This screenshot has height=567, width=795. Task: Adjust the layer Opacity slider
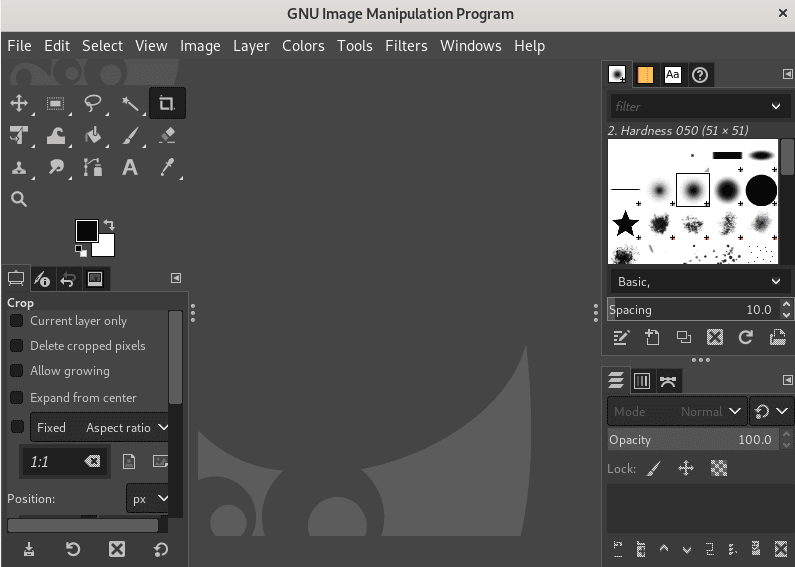coord(693,440)
